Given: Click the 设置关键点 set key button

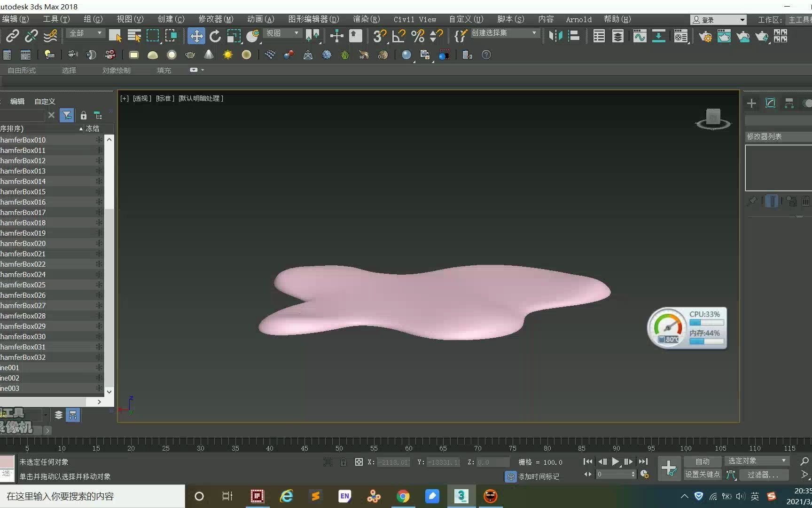Looking at the screenshot, I should tap(703, 475).
